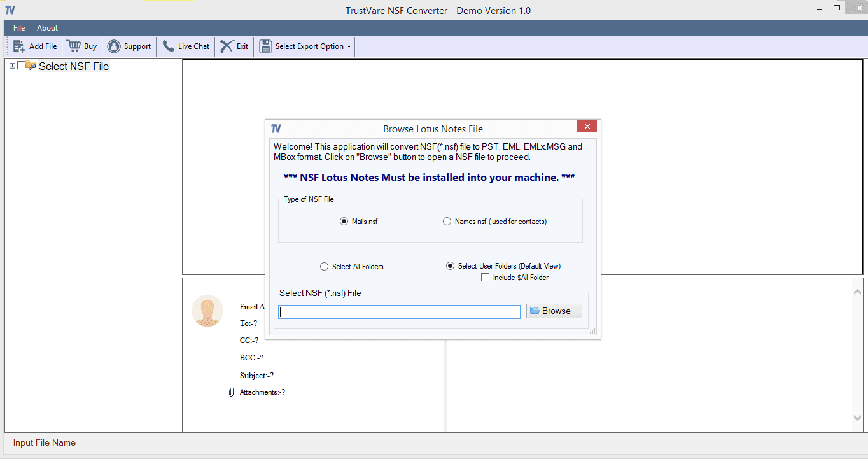
Task: Click the Select Export Option save icon
Action: coord(265,46)
